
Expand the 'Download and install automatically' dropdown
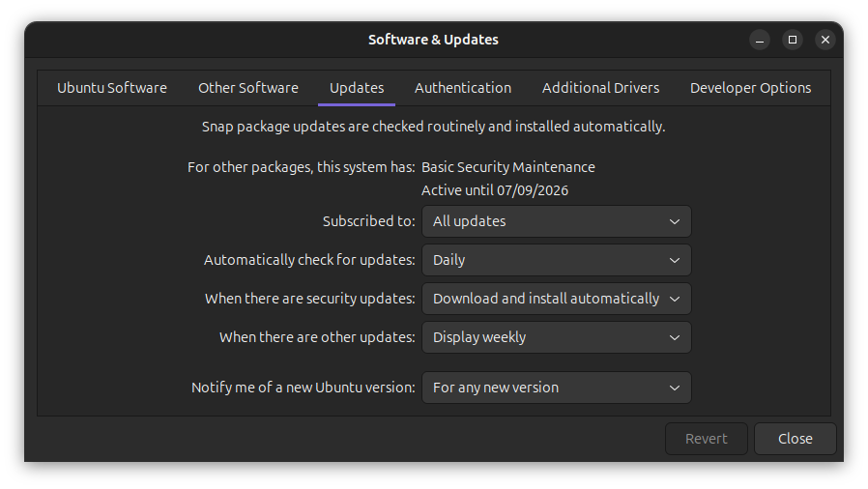click(556, 299)
